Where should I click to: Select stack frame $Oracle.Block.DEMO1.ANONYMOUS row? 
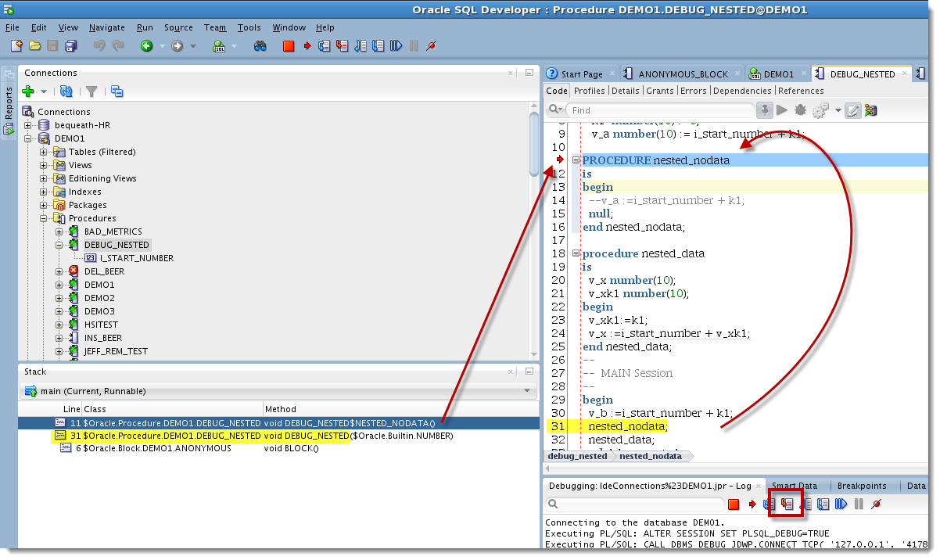coord(279,448)
